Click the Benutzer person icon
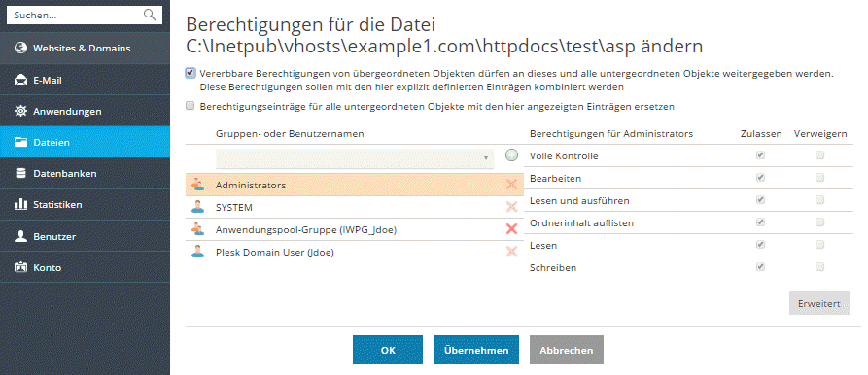 20,236
